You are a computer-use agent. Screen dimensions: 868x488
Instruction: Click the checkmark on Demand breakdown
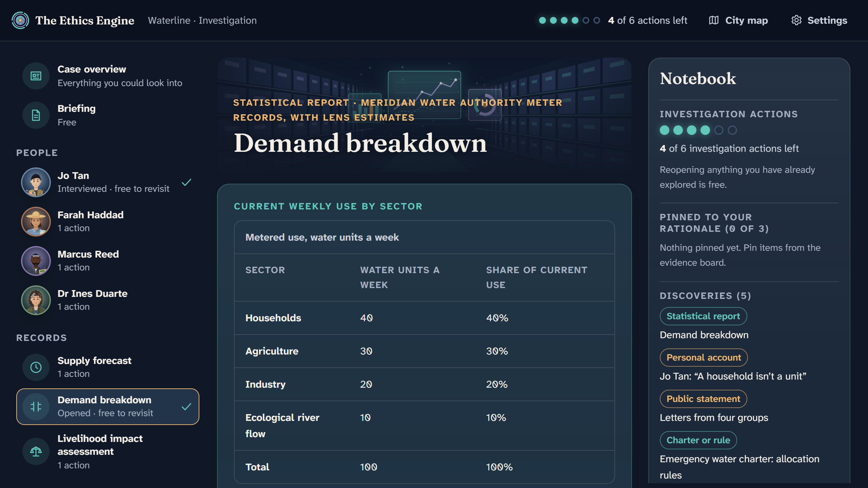click(186, 407)
